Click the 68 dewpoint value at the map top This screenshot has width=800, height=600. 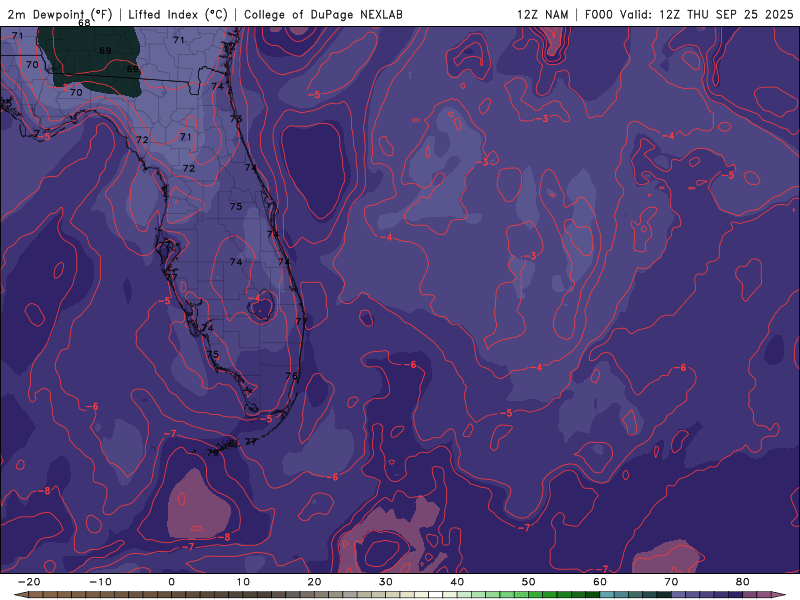(x=84, y=23)
